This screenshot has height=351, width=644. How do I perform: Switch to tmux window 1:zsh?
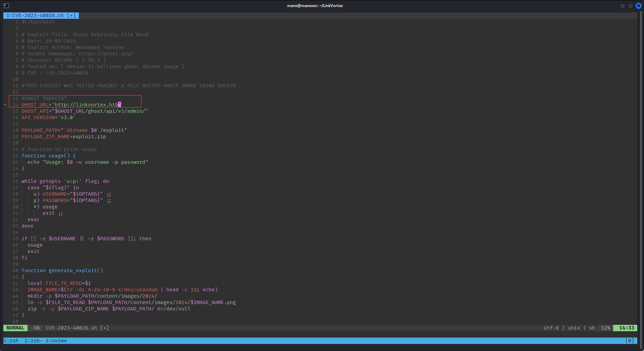click(11, 341)
